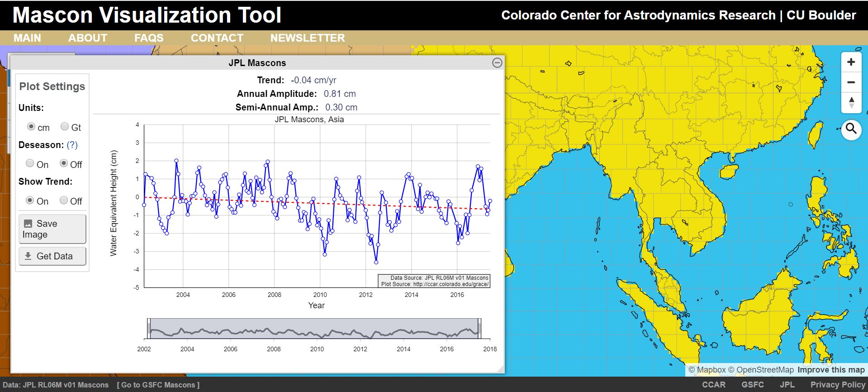868x392 pixels.
Task: Click the right handle of time range slider
Action: [479, 328]
